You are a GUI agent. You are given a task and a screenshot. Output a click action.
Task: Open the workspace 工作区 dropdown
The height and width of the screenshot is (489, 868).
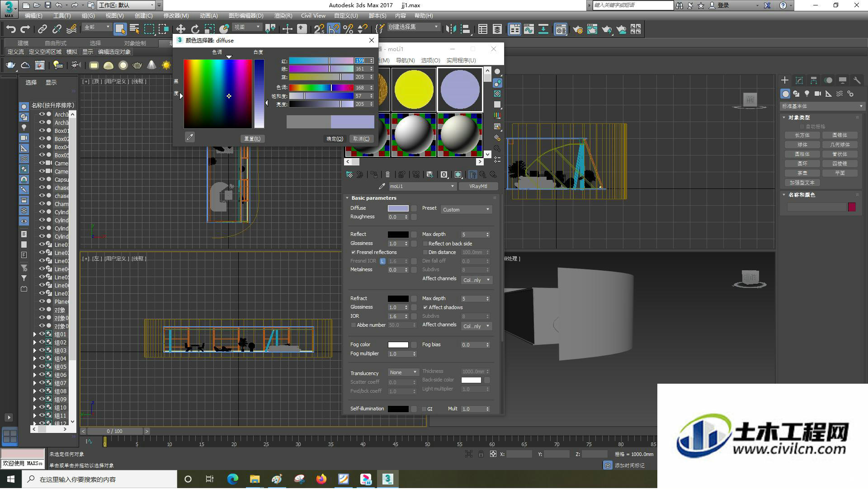127,5
